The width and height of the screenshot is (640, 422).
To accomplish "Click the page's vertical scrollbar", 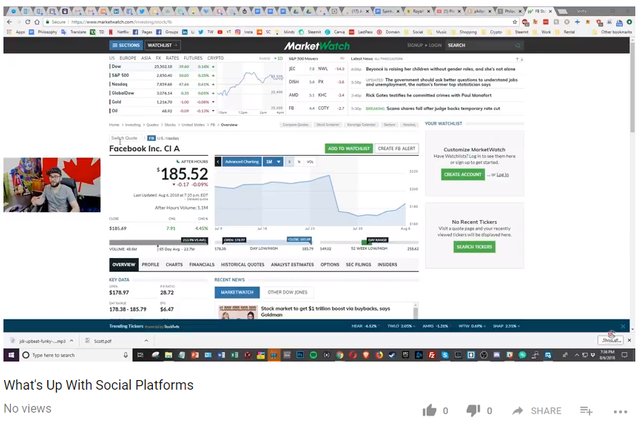I will [632, 184].
